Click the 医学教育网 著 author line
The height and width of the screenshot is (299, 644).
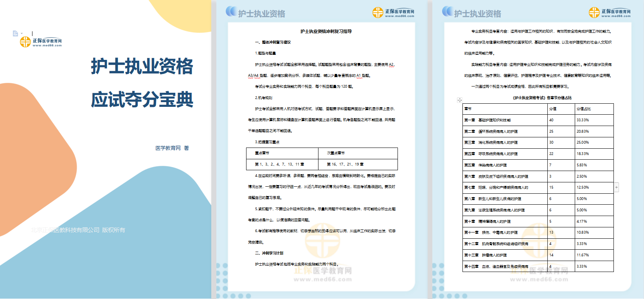(172, 148)
